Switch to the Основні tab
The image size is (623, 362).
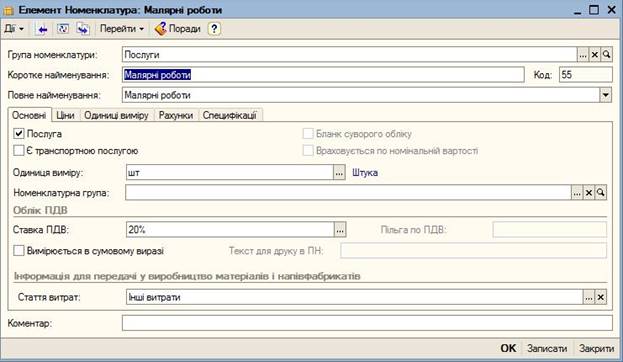[29, 115]
